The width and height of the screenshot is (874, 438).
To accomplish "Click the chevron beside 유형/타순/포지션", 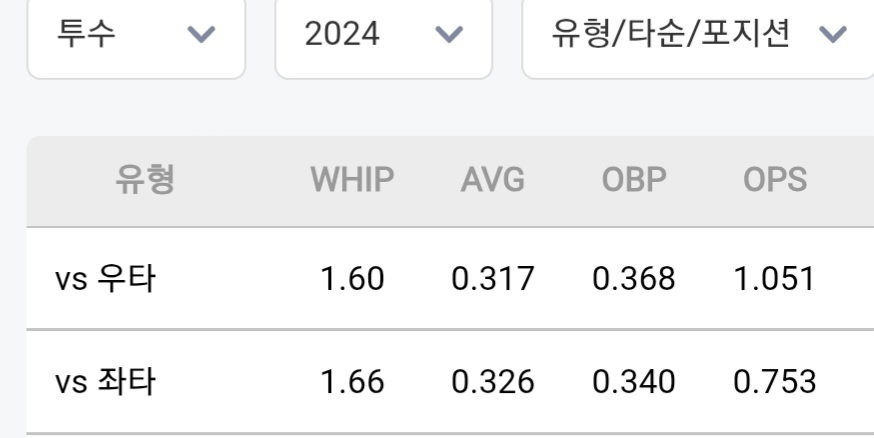I will (x=833, y=35).
